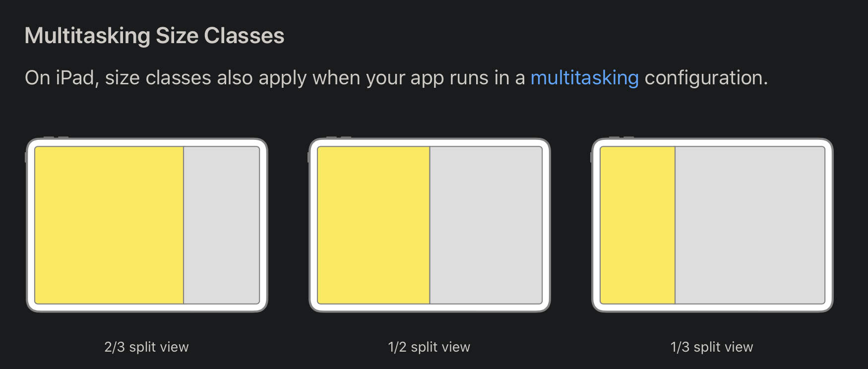Select yellow pane in 2/3 split view iPad
The height and width of the screenshot is (369, 868).
click(x=109, y=225)
